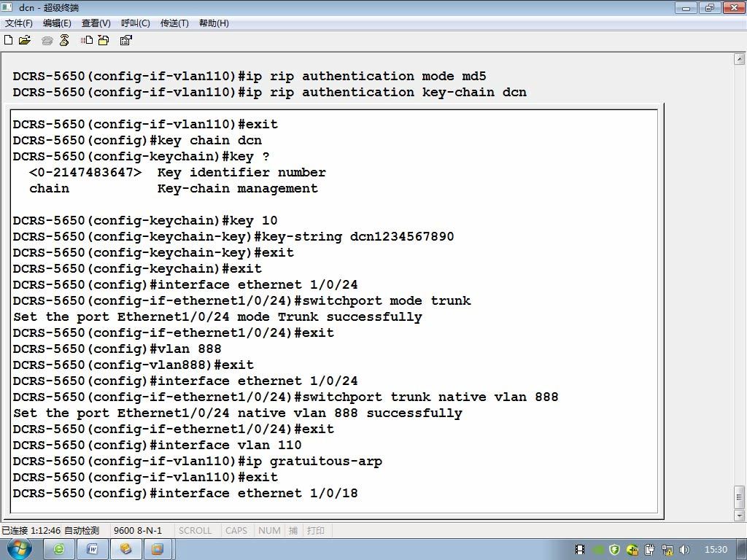
Task: Click the "interface vlan 110" command line
Action: pyautogui.click(x=157, y=446)
